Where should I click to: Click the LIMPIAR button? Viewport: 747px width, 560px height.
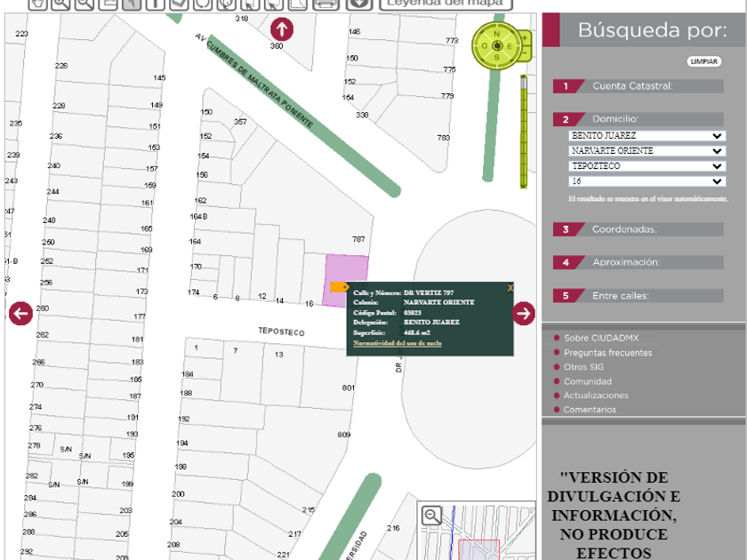tap(704, 61)
